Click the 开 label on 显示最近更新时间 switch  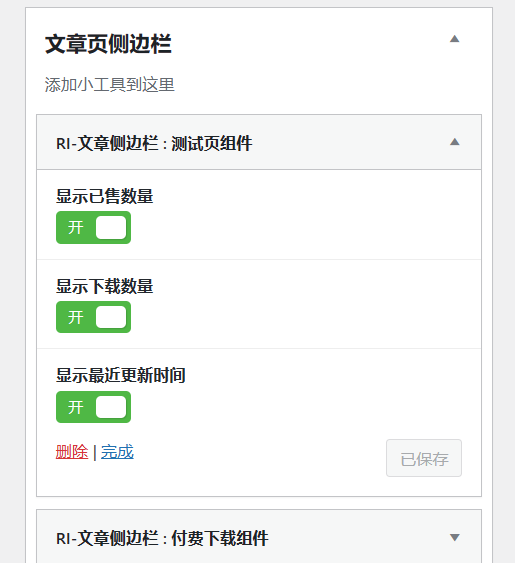76,407
